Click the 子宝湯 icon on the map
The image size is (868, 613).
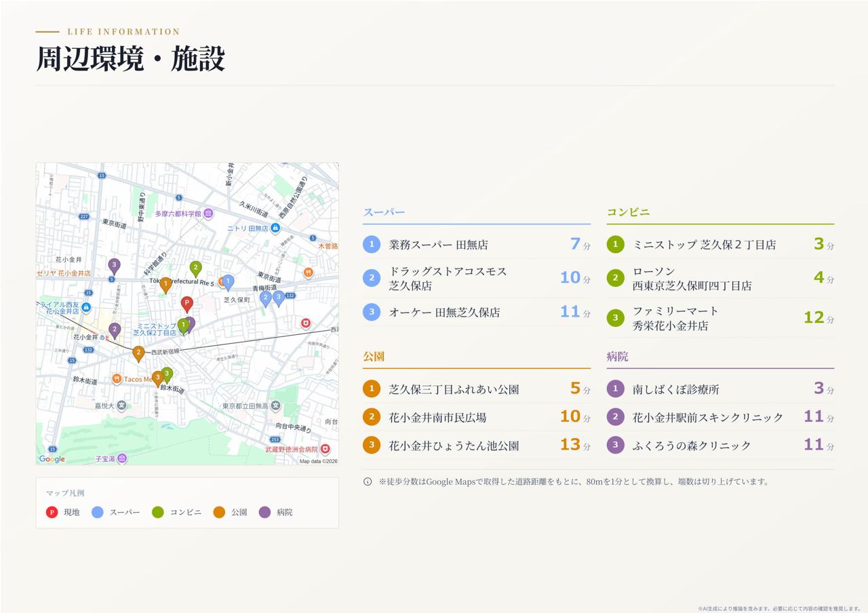click(121, 458)
